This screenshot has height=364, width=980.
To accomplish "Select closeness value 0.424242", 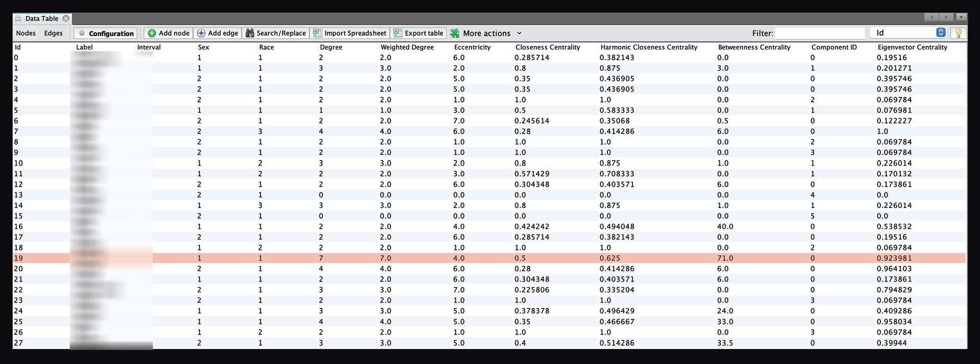I will [x=532, y=226].
